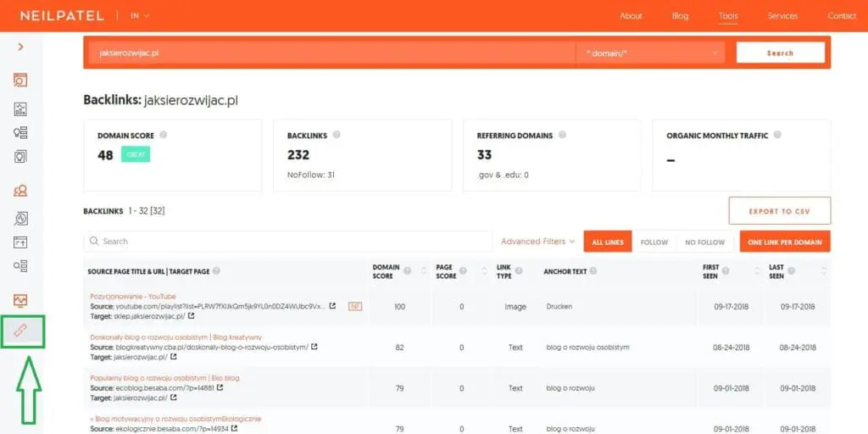Click the help icon beside Domain Score card

[163, 135]
